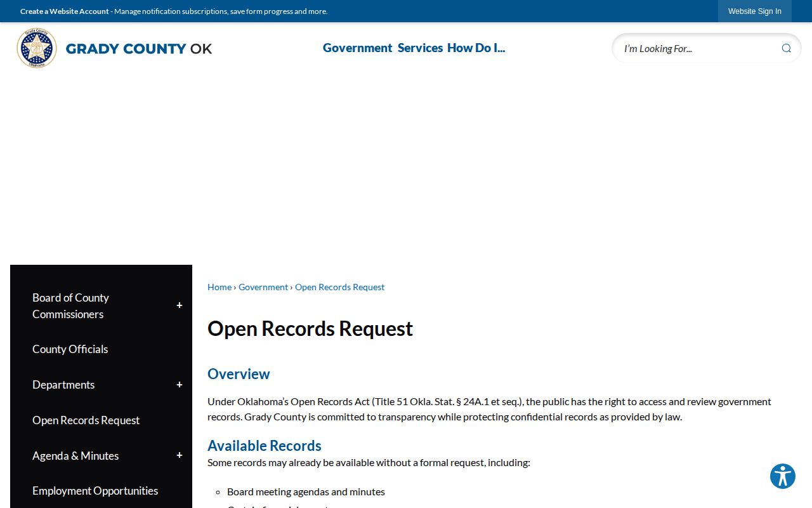Select Open Records Request in sidebar
This screenshot has height=508, width=812.
point(86,420)
